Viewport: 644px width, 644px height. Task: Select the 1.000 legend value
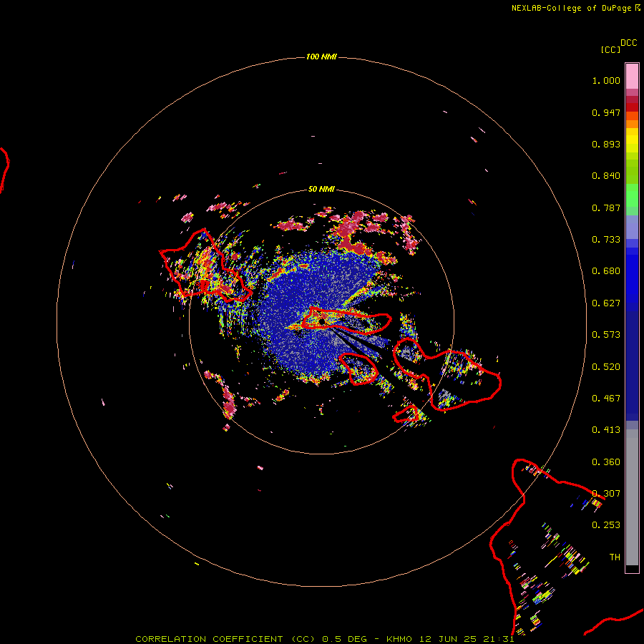(x=606, y=80)
